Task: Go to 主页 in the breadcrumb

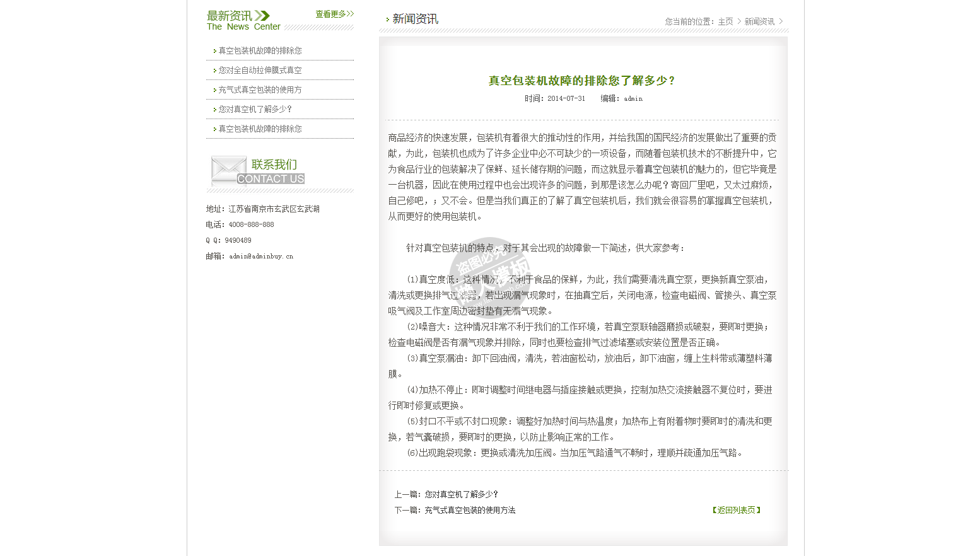Action: tap(725, 21)
